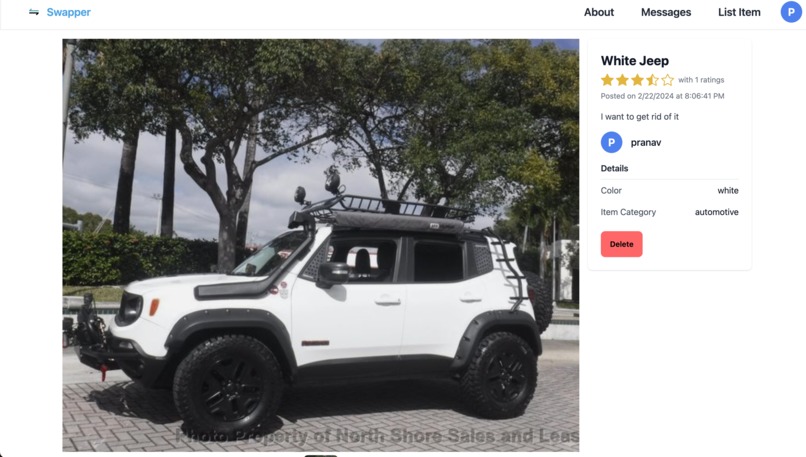Open the profile avatar in the navbar
Image resolution: width=806 pixels, height=457 pixels.
(x=791, y=12)
